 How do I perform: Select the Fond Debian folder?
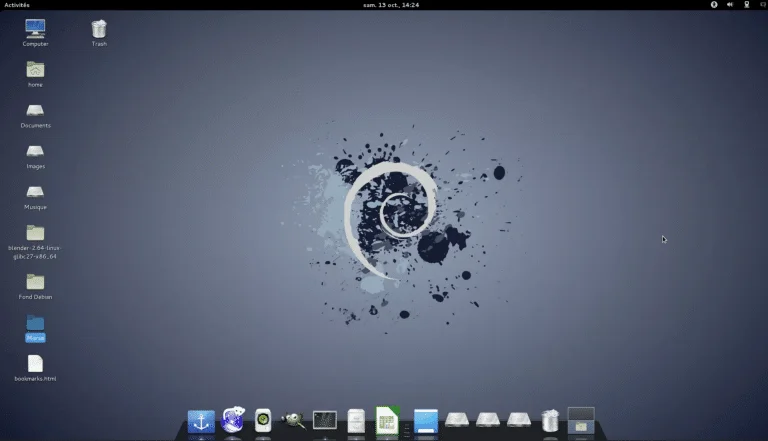(x=35, y=282)
